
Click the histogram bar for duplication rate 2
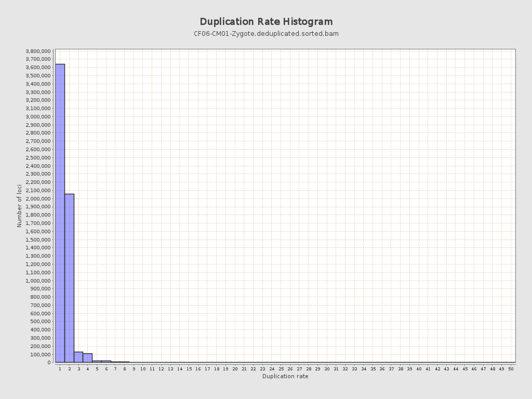pos(69,278)
